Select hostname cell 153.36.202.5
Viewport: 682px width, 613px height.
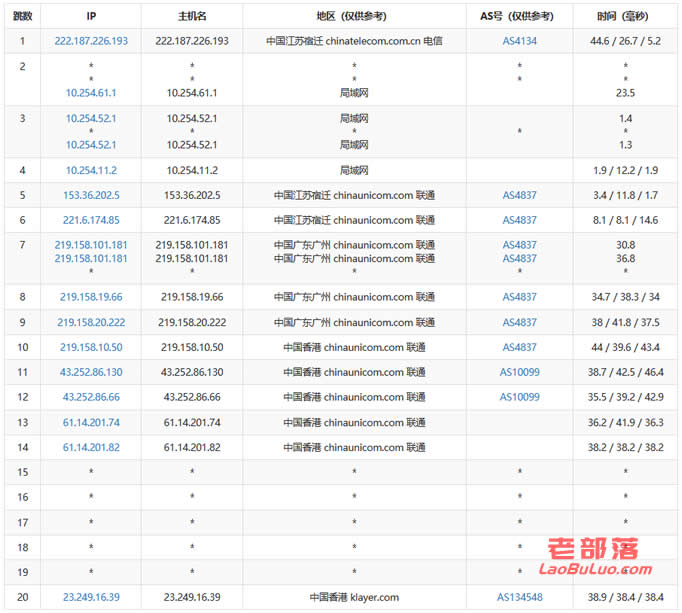coord(192,195)
